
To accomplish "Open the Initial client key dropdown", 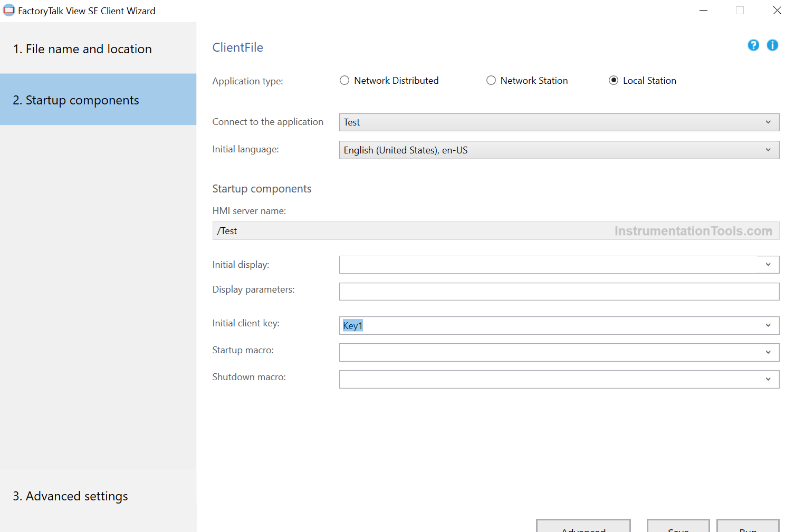I will click(769, 325).
